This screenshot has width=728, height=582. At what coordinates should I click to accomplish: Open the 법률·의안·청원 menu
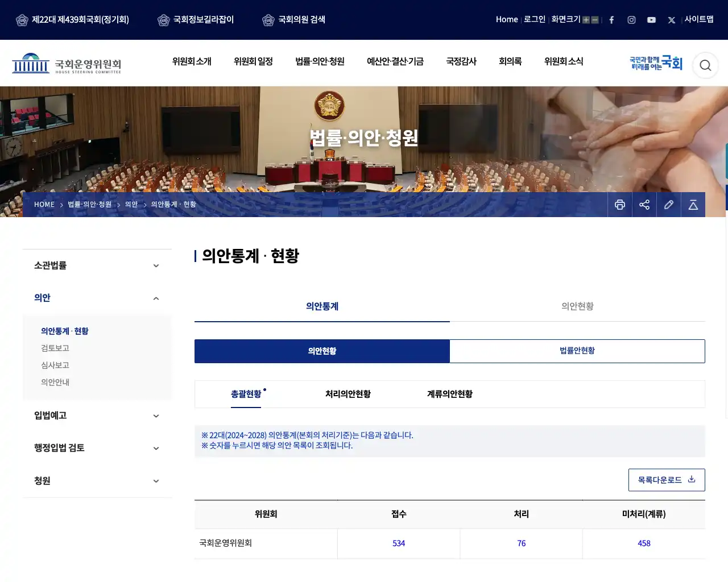320,61
